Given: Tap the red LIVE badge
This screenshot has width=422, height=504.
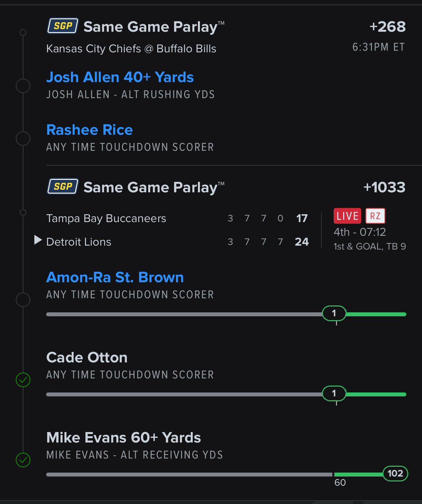Looking at the screenshot, I should pyautogui.click(x=347, y=216).
